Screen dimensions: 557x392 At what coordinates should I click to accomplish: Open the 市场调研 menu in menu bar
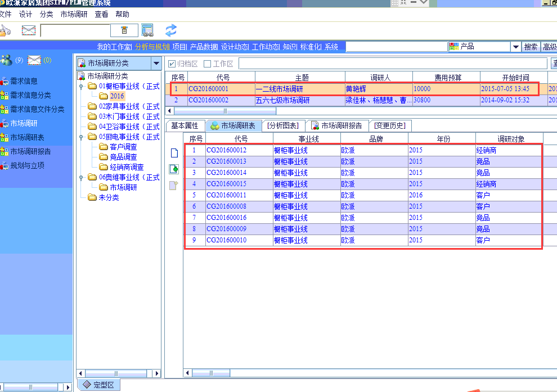[x=74, y=14]
